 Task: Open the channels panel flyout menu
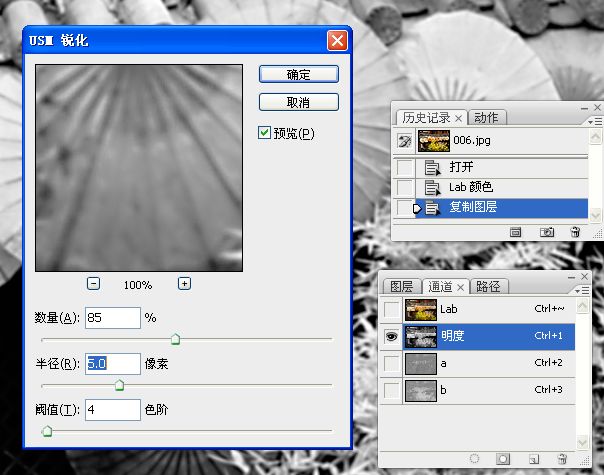click(582, 290)
